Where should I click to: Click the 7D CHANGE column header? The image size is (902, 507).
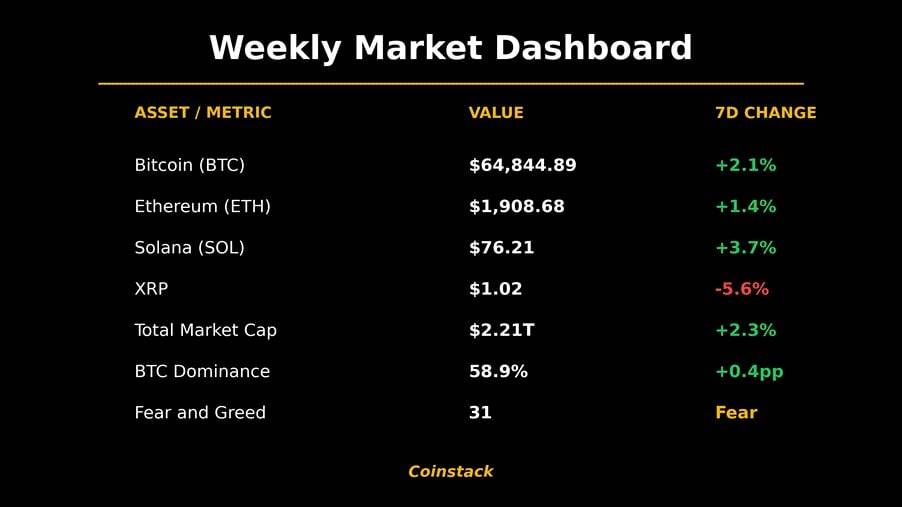[x=766, y=112]
